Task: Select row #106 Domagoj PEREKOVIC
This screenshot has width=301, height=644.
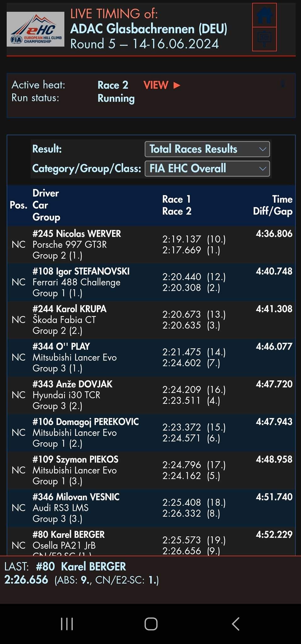Action: [x=151, y=433]
